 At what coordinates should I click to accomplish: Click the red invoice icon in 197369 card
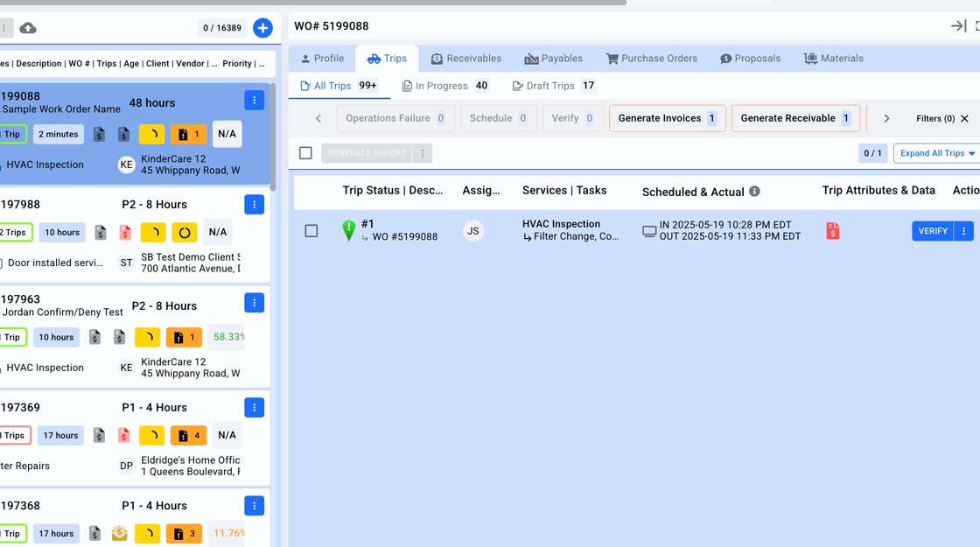pyautogui.click(x=123, y=435)
